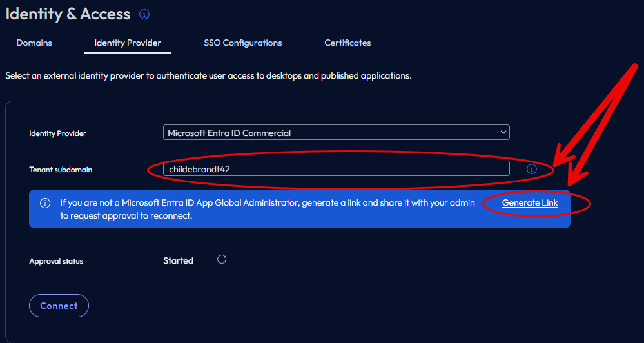644x343 pixels.
Task: Click the info icon next to Tenant subdomain field
Action: click(x=531, y=169)
